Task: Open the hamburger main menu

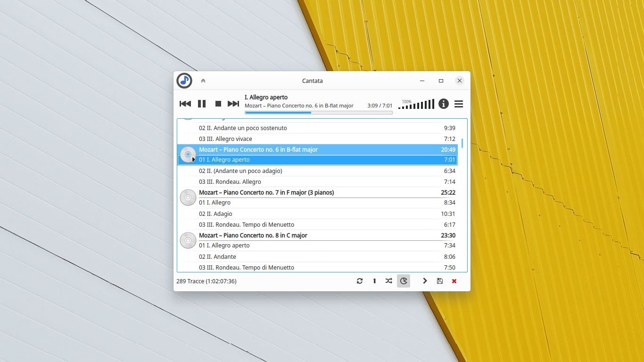Action: point(459,104)
